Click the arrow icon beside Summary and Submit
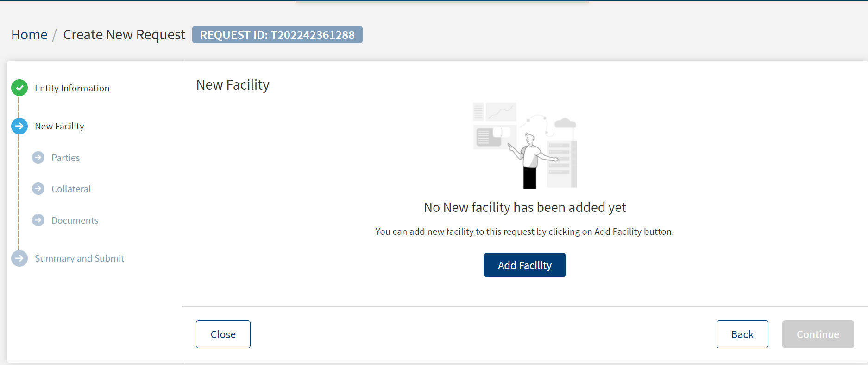 (19, 258)
